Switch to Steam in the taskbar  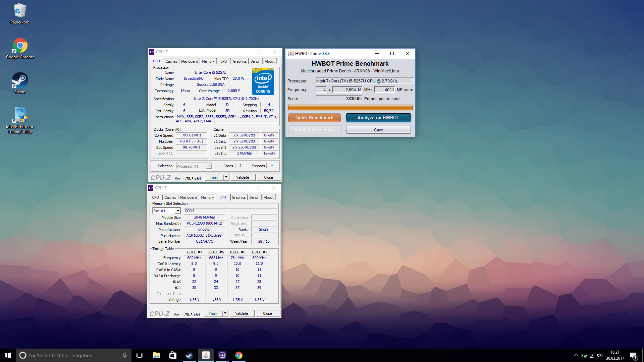[189, 355]
